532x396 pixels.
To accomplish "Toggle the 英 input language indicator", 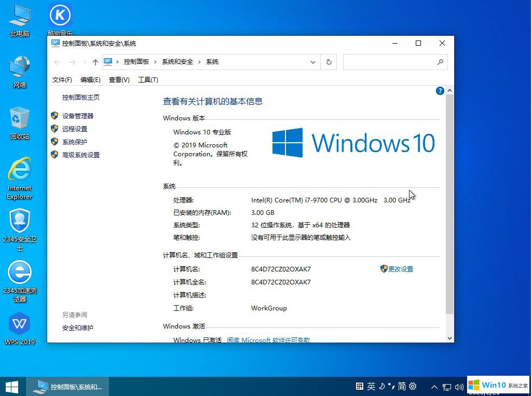I will click(x=371, y=386).
